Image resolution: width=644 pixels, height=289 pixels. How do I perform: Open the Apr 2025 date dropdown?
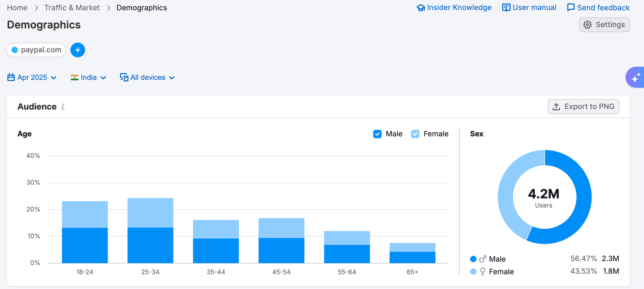[x=32, y=77]
